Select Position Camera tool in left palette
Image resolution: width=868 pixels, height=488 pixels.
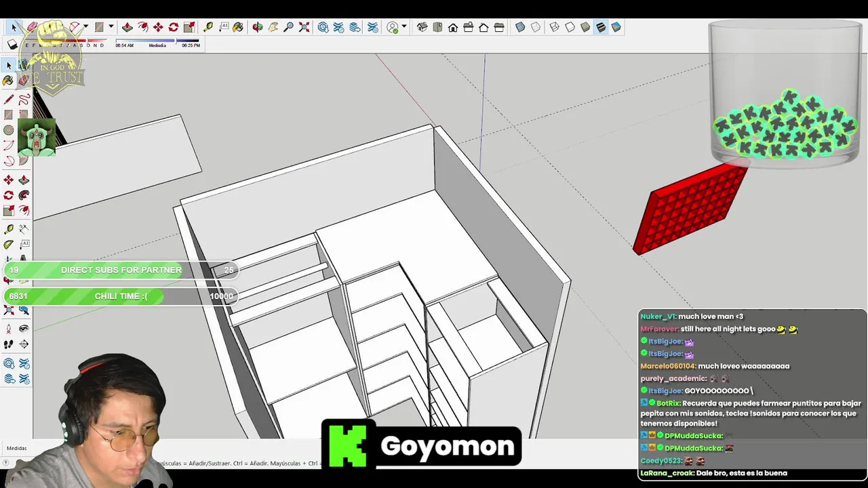tap(9, 329)
